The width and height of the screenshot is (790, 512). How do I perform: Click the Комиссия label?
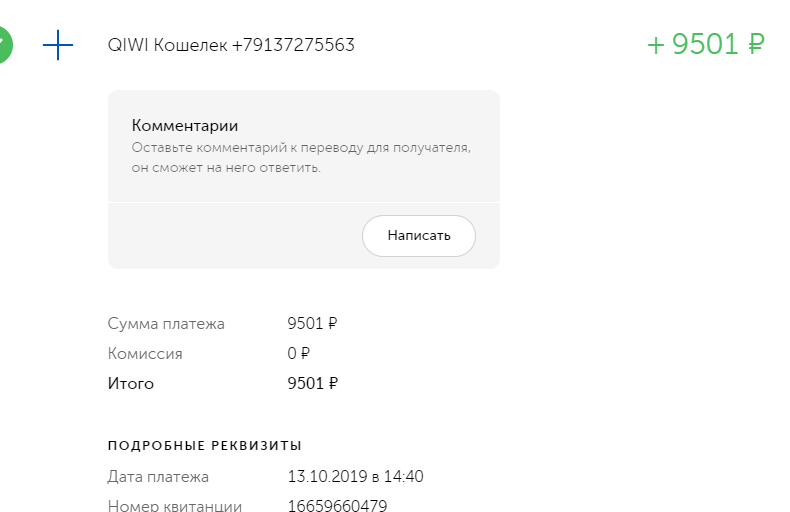pos(145,354)
